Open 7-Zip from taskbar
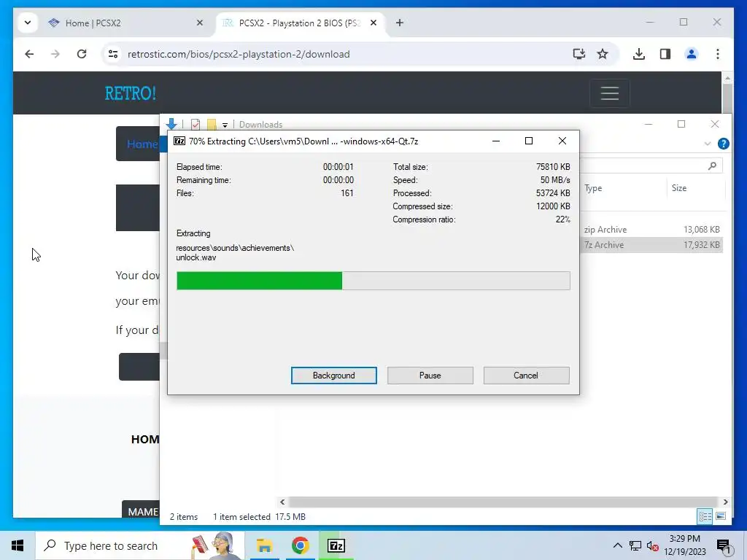 tap(336, 545)
